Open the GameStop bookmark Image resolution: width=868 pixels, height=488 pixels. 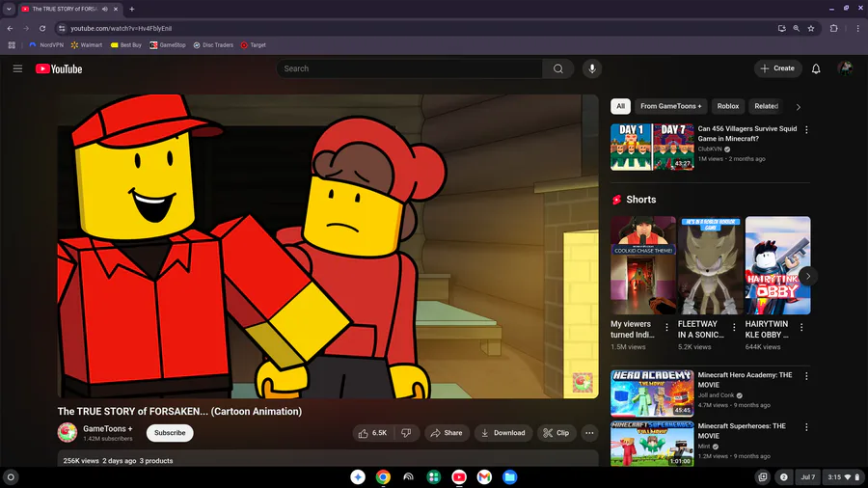[168, 45]
